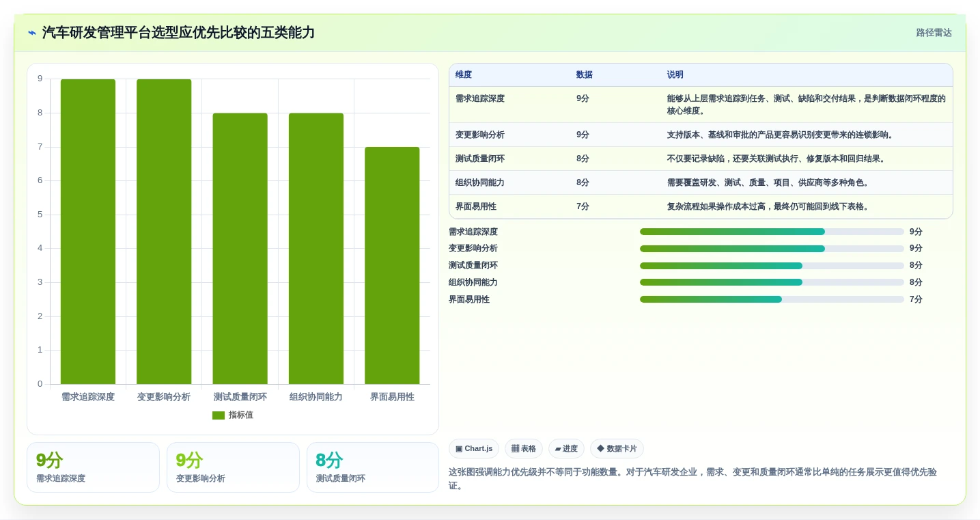
Task: Click the page title 汽车研发管理平台选型
Action: (178, 33)
